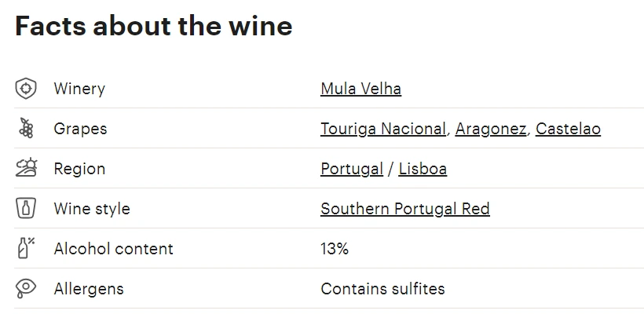Select the Aragonez grape link
The height and width of the screenshot is (314, 644).
pyautogui.click(x=490, y=129)
